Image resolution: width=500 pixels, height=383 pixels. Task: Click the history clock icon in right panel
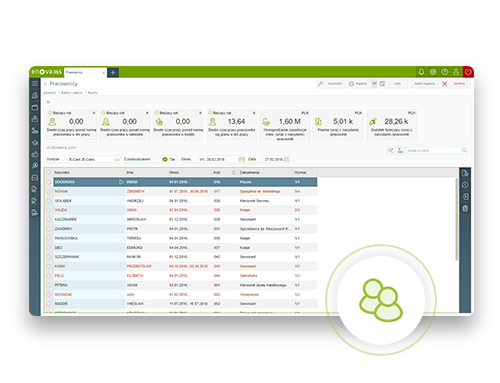tap(465, 185)
